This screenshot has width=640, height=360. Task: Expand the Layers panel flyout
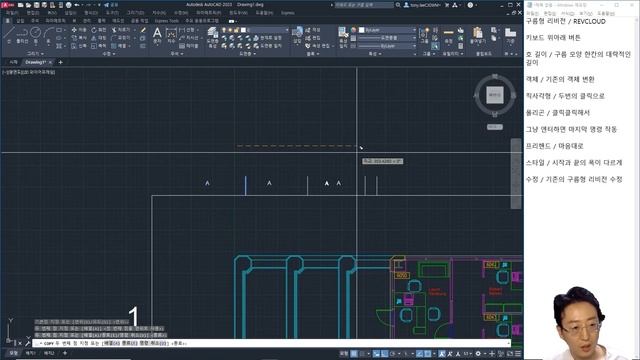tap(248, 53)
